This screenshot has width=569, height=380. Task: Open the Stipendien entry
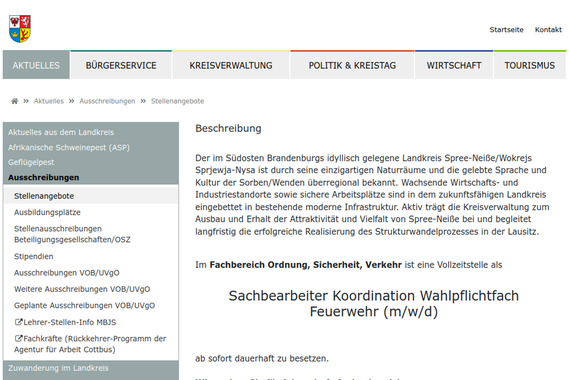tap(33, 256)
